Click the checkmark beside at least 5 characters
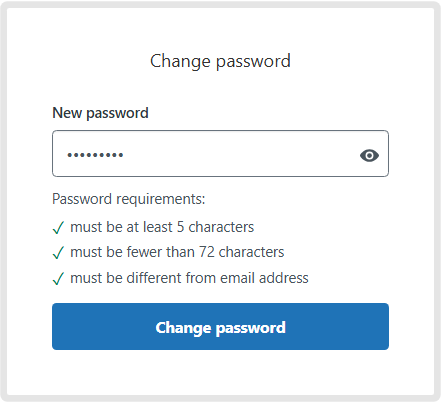This screenshot has width=443, height=403. click(58, 228)
